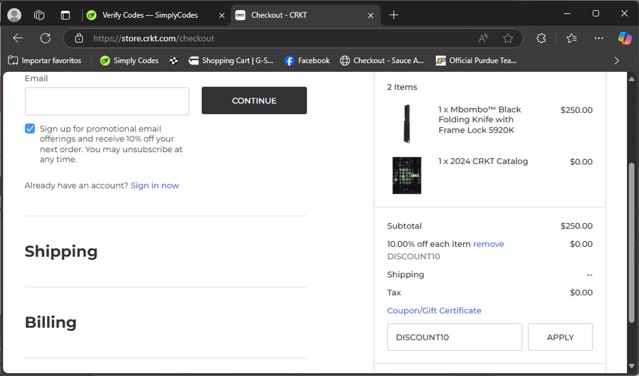Image resolution: width=639 pixels, height=376 pixels.
Task: Close the Verify Codes tab
Action: [x=222, y=15]
